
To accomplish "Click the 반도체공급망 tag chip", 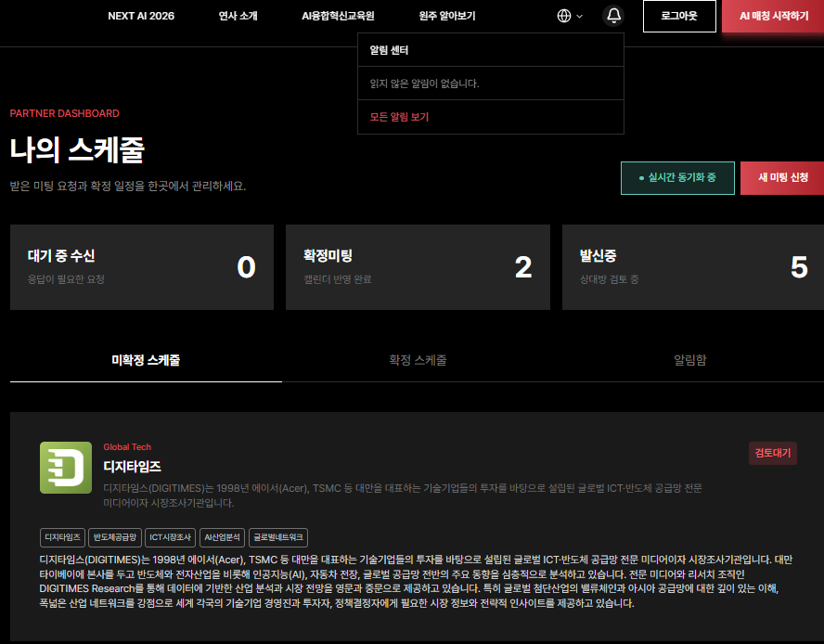I will [114, 537].
